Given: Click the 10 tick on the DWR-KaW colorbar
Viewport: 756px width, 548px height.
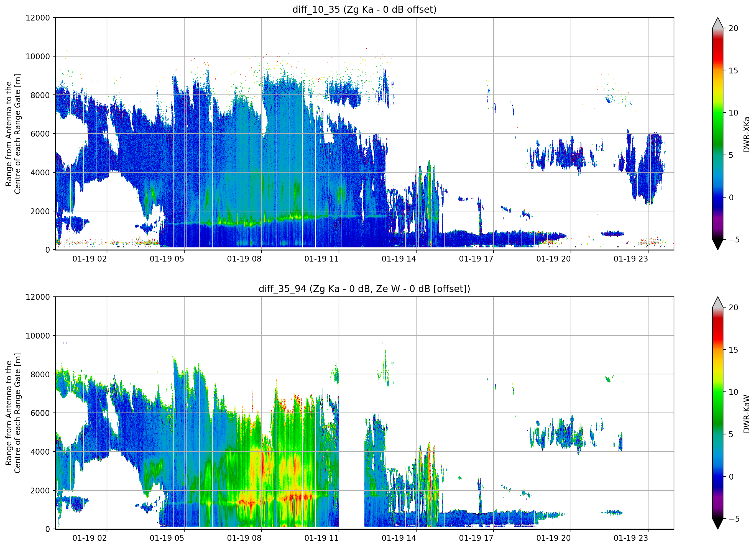Looking at the screenshot, I should point(733,392).
